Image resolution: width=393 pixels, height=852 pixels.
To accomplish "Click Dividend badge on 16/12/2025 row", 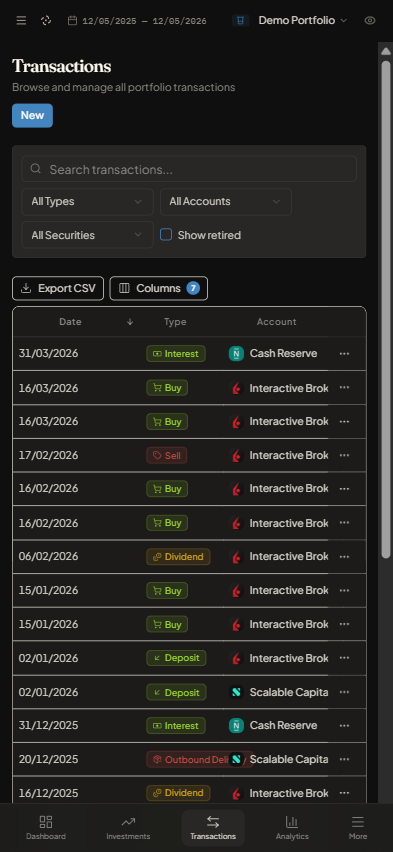I will tap(178, 793).
